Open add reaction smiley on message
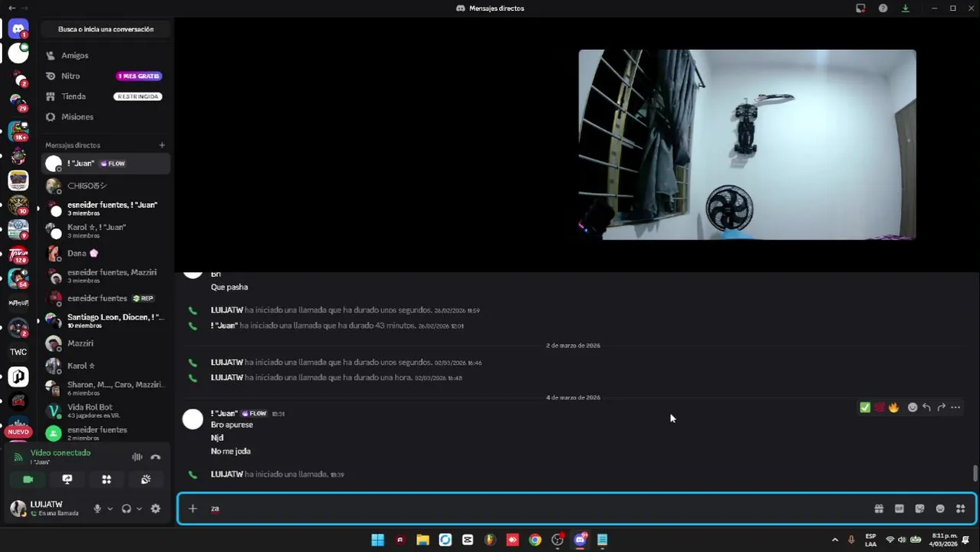980x552 pixels. (913, 407)
